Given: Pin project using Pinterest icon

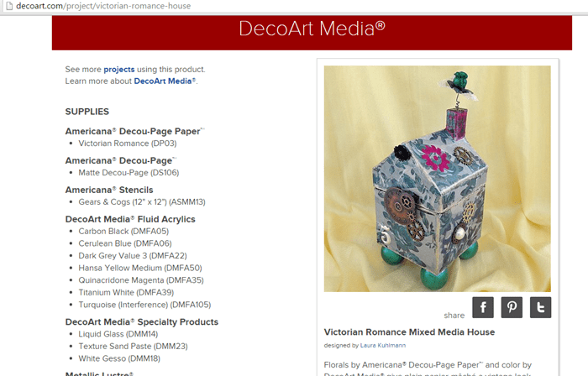Looking at the screenshot, I should (x=512, y=307).
